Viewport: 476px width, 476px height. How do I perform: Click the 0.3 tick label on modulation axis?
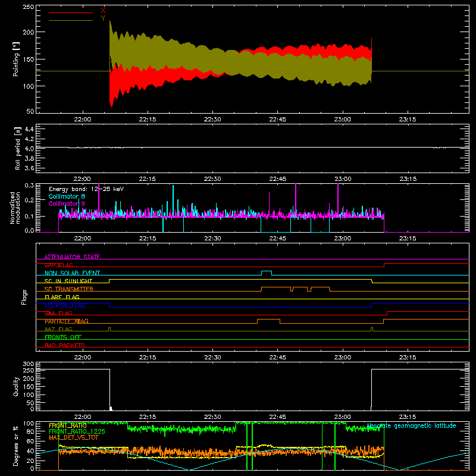point(29,186)
